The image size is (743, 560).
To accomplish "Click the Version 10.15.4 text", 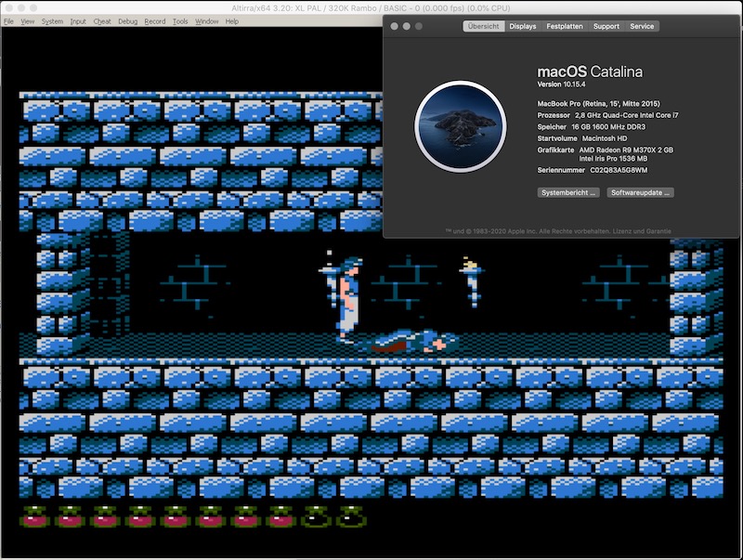I will point(561,85).
